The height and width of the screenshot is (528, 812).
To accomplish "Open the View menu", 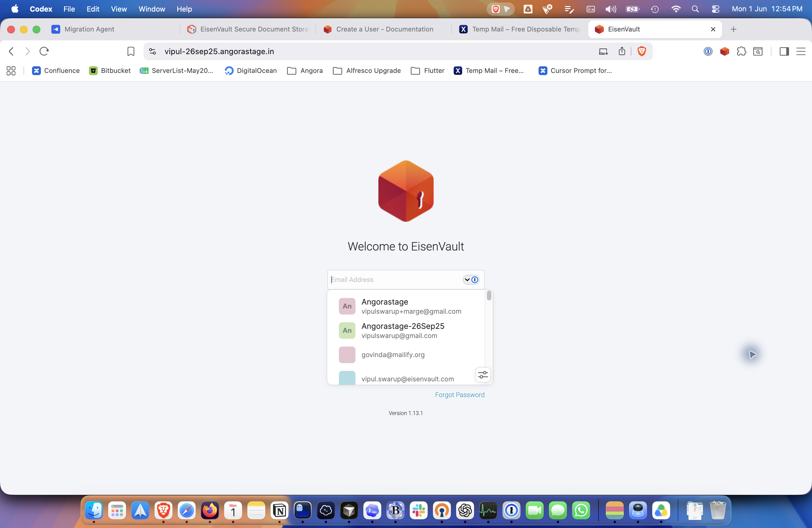I will pos(119,9).
